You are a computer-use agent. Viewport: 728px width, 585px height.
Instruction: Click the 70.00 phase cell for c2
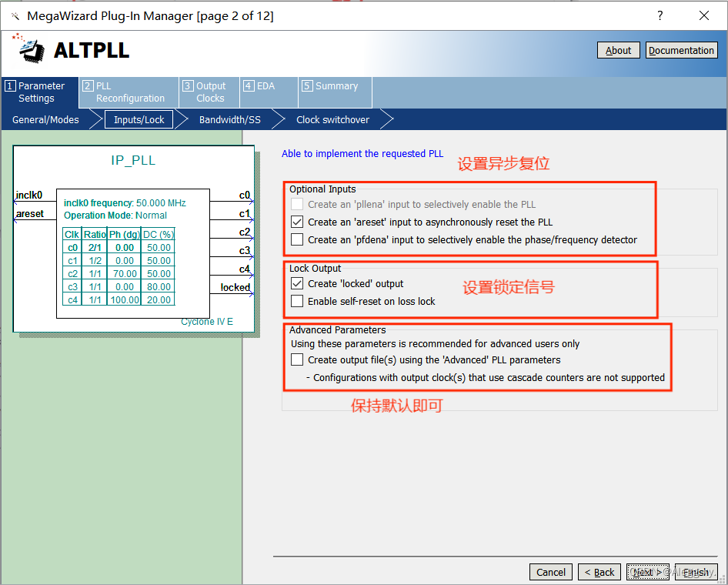click(125, 273)
